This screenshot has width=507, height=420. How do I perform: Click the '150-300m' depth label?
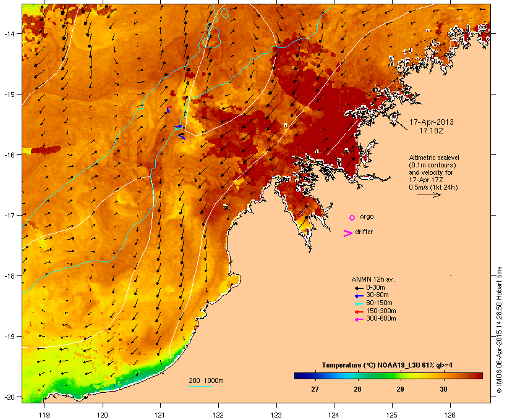pos(381,311)
